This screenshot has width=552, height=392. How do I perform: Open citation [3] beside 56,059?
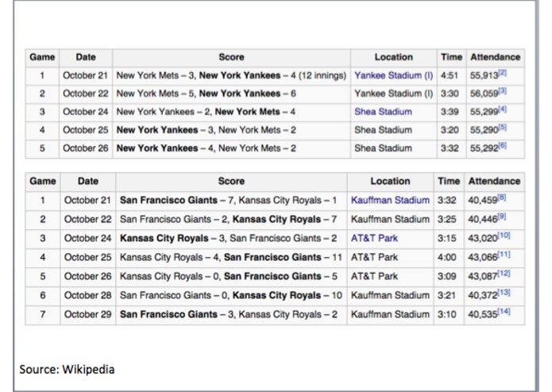(x=503, y=91)
